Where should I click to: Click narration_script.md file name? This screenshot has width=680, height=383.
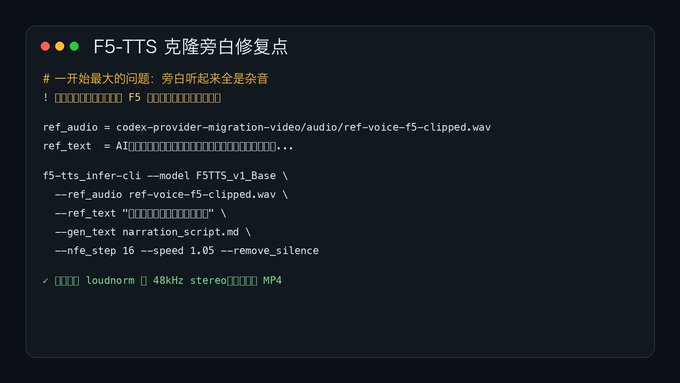180,232
